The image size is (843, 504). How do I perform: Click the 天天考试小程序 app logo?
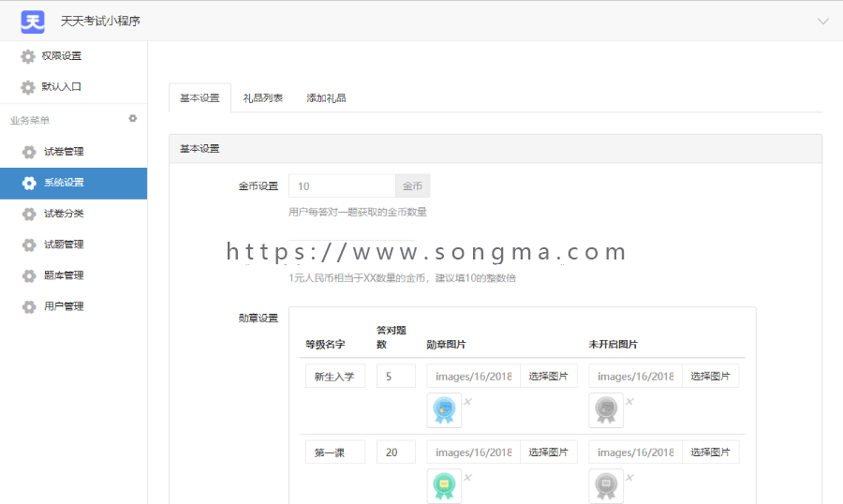pyautogui.click(x=33, y=22)
